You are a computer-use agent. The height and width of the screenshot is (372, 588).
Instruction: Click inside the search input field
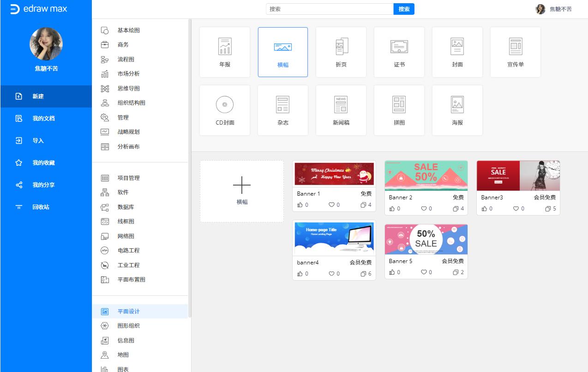pos(330,9)
